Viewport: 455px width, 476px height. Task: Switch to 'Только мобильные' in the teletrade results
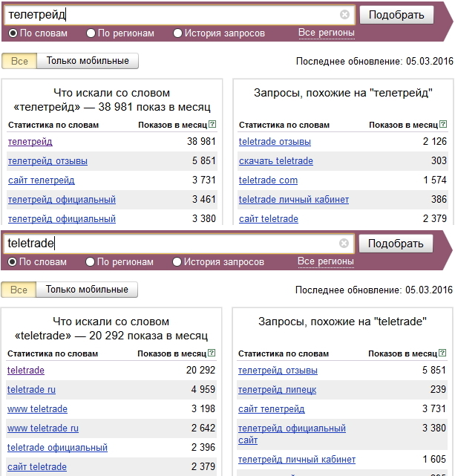[x=87, y=290]
